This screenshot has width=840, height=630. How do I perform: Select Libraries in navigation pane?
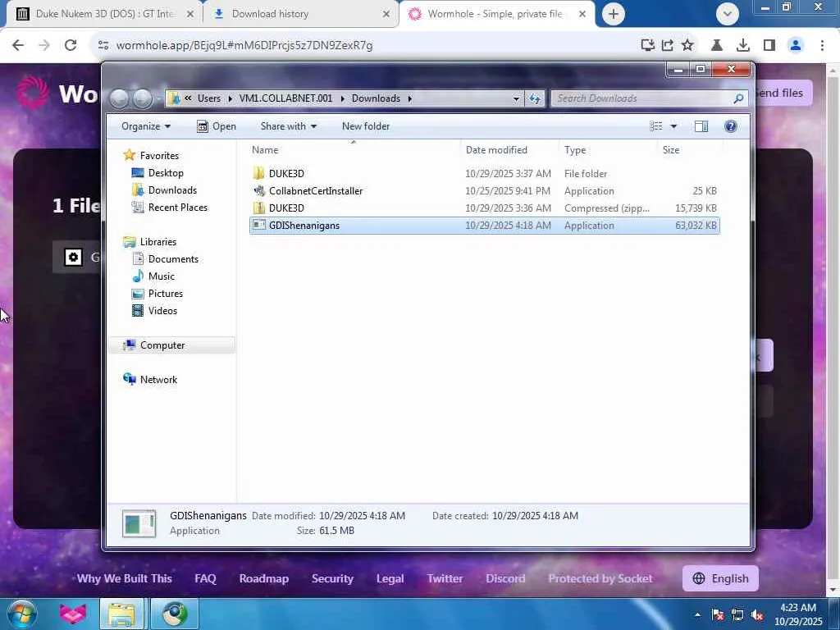[158, 242]
